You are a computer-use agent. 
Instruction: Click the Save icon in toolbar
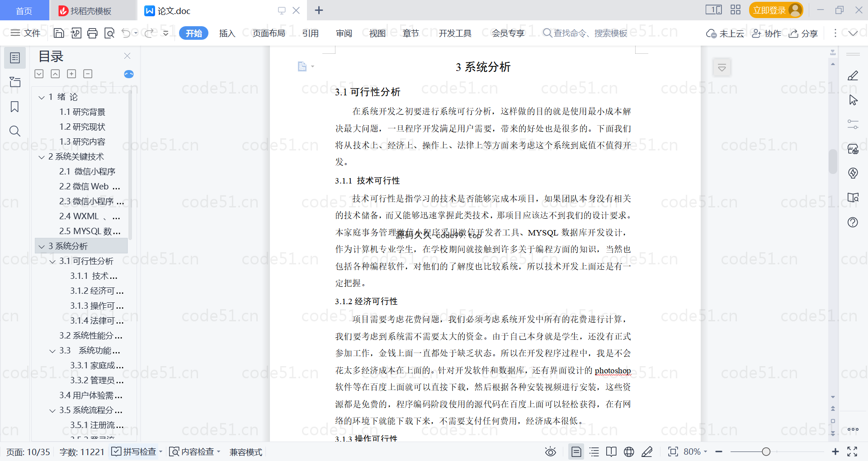pyautogui.click(x=58, y=33)
